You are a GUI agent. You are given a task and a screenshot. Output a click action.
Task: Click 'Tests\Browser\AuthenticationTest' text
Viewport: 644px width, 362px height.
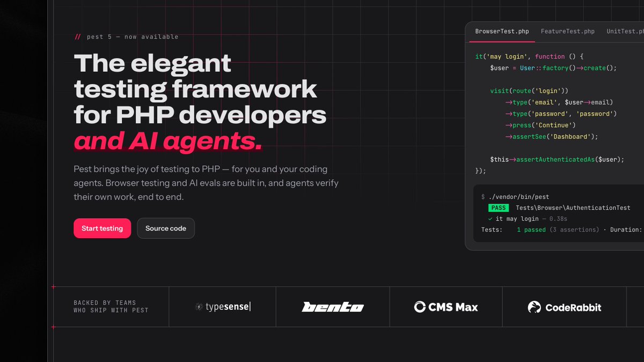tap(573, 208)
